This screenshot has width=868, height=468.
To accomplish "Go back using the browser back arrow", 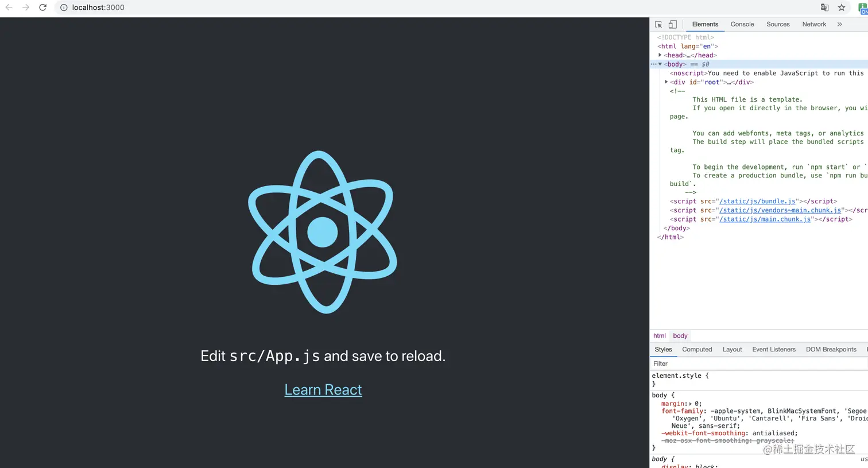I will click(x=9, y=7).
